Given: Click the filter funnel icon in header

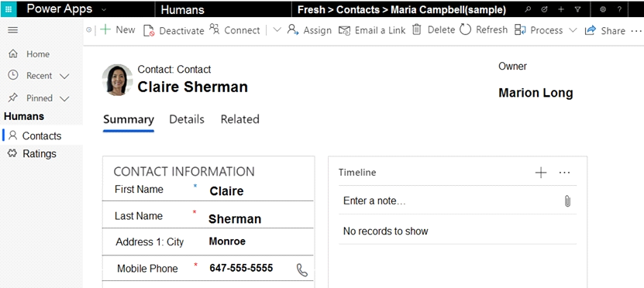Looking at the screenshot, I should point(578,9).
